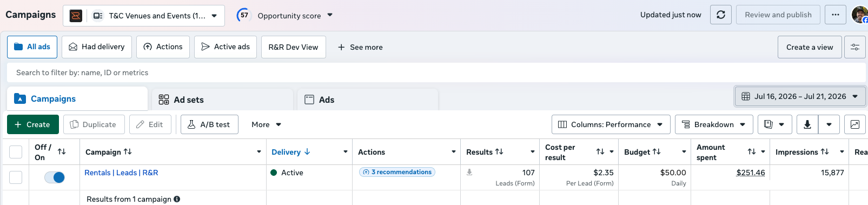Sort Budget column using arrows icon

pyautogui.click(x=657, y=152)
